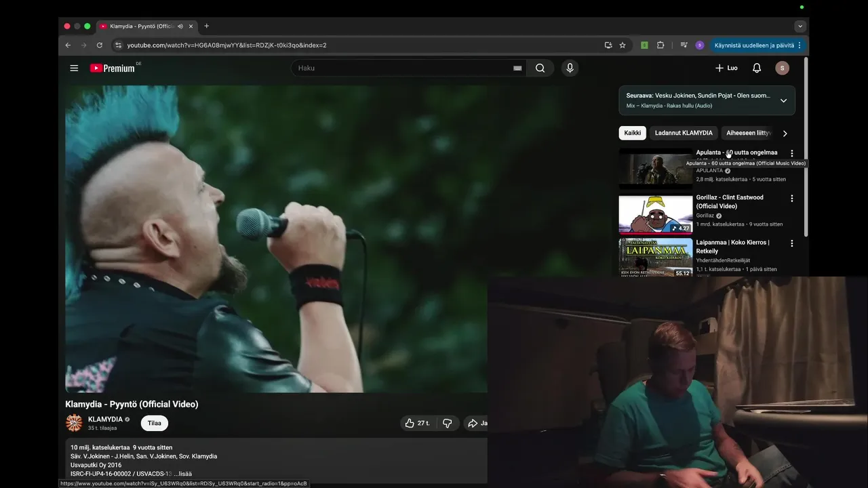This screenshot has height=488, width=868.
Task: Select the Aiheeseen liittyvä chip
Action: [x=748, y=133]
